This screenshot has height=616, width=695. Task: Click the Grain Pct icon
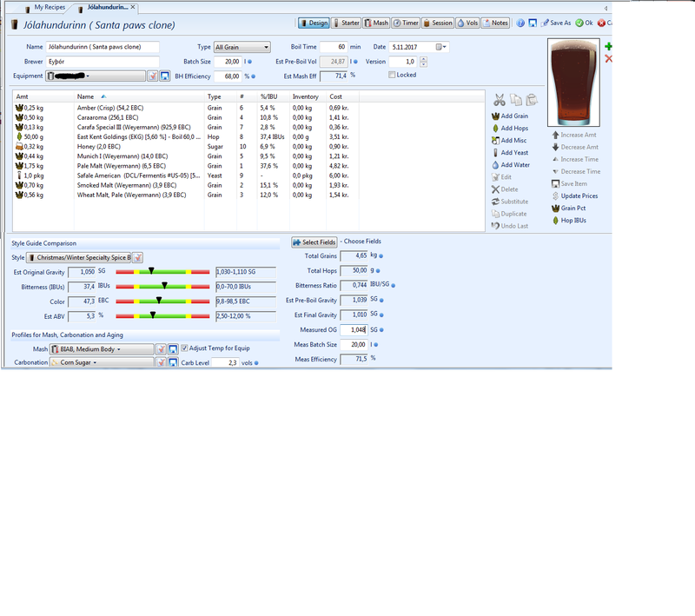click(555, 209)
